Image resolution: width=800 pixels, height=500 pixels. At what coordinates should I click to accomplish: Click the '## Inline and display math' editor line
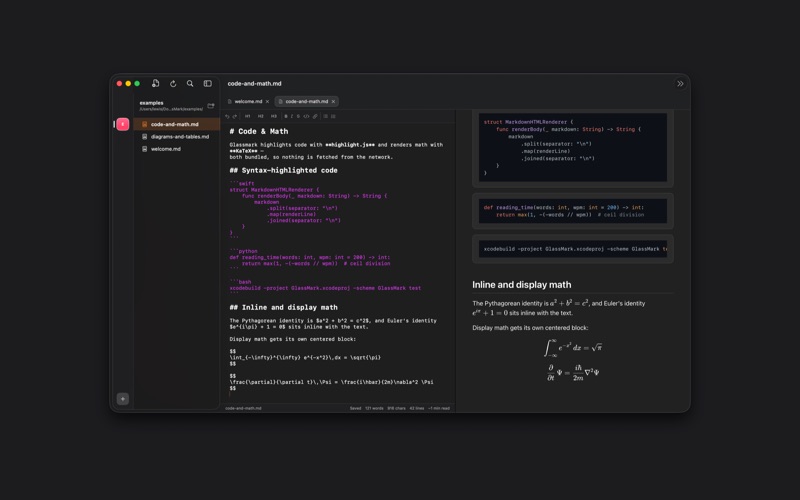pos(283,308)
